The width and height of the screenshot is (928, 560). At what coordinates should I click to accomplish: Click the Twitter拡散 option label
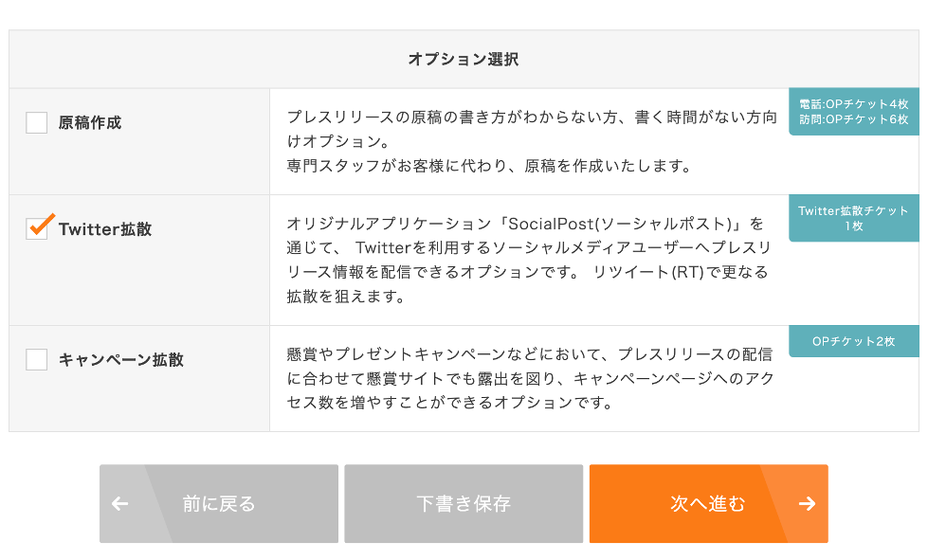(105, 229)
